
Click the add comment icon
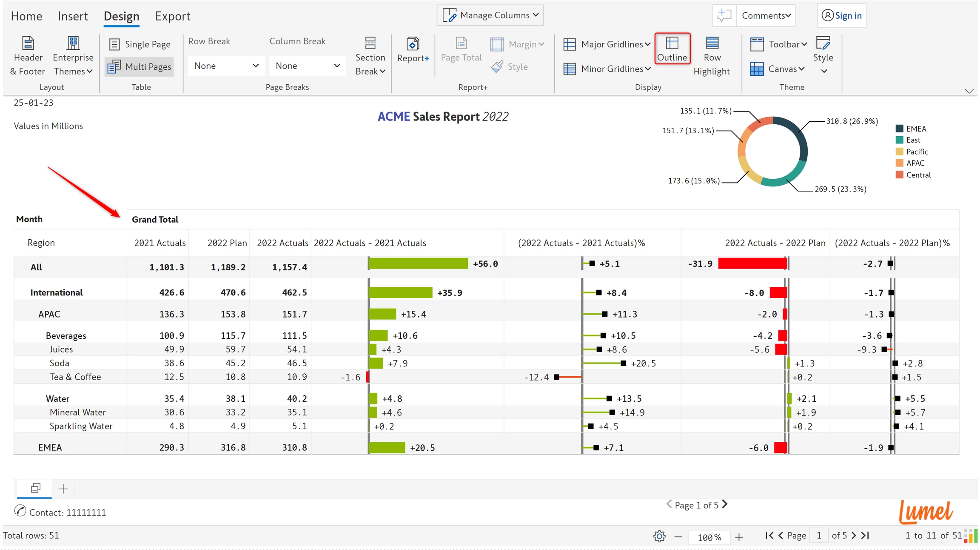click(724, 15)
